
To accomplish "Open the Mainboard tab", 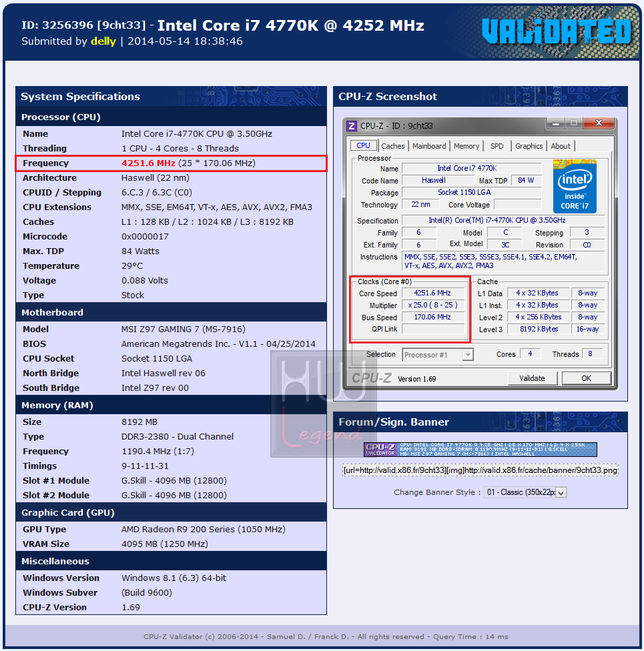I will click(x=429, y=146).
